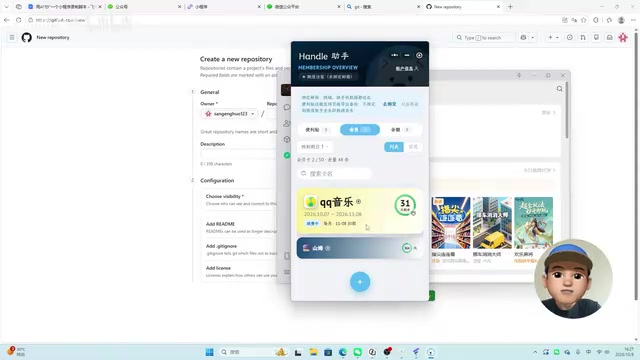Click the add button in Handle 助手 header

pyautogui.click(x=419, y=55)
